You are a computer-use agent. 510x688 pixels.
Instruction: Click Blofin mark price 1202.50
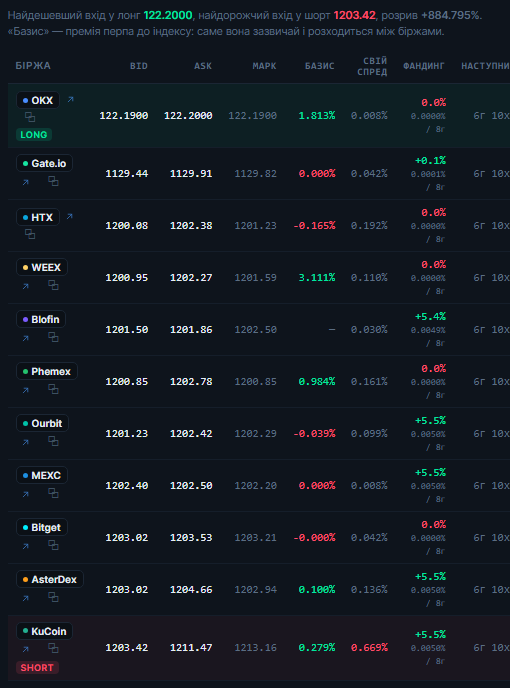(255, 330)
